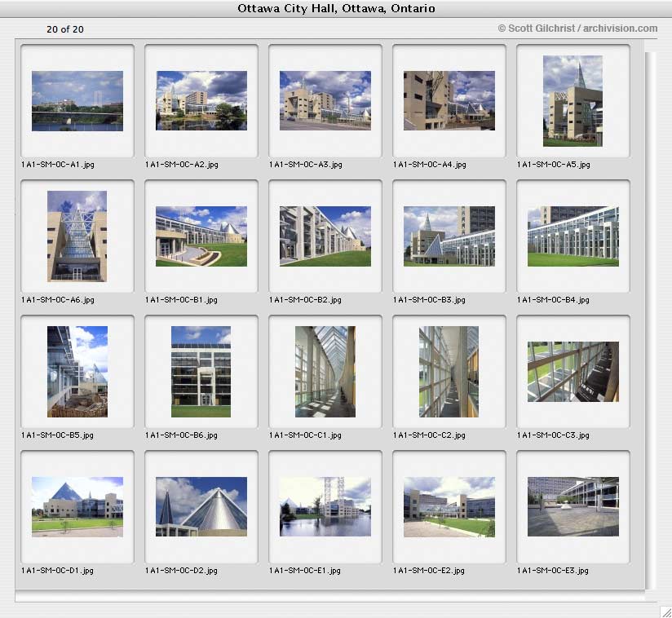Click the filename label 1A1-SM-OC-E1.jpg
672x618 pixels.
[305, 571]
